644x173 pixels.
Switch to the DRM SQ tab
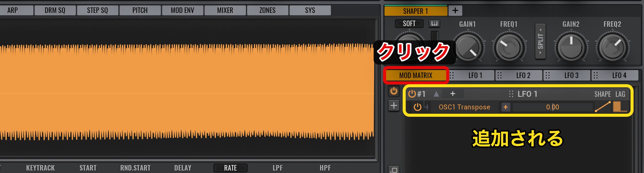pos(55,10)
